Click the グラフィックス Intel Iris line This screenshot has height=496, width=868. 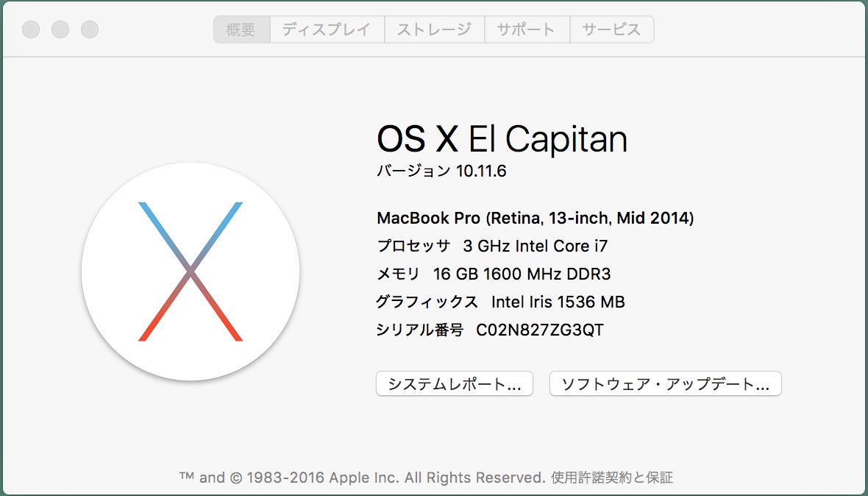pyautogui.click(x=500, y=302)
